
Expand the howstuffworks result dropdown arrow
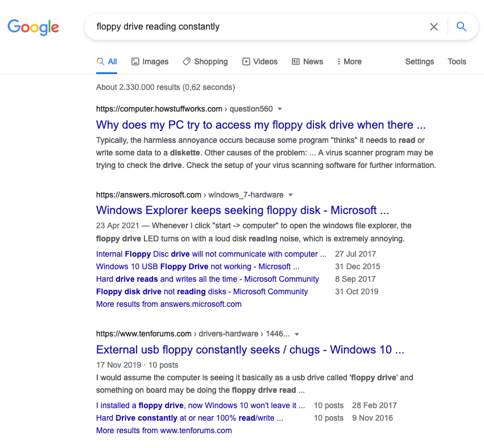point(280,109)
